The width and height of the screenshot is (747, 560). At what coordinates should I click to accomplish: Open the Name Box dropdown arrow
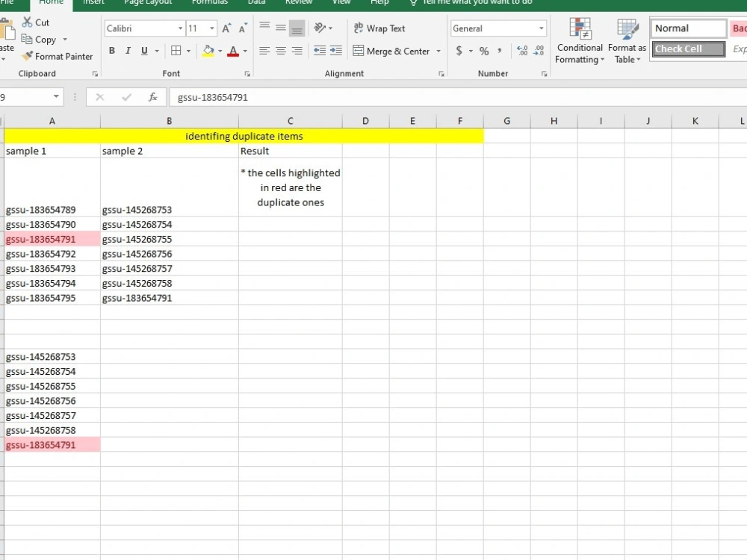click(56, 96)
